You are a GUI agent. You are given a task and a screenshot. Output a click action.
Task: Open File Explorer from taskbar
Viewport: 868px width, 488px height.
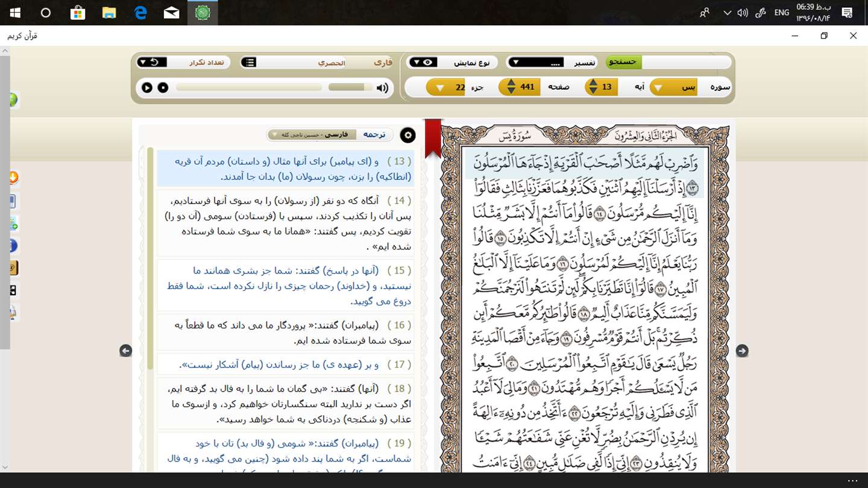(x=109, y=13)
